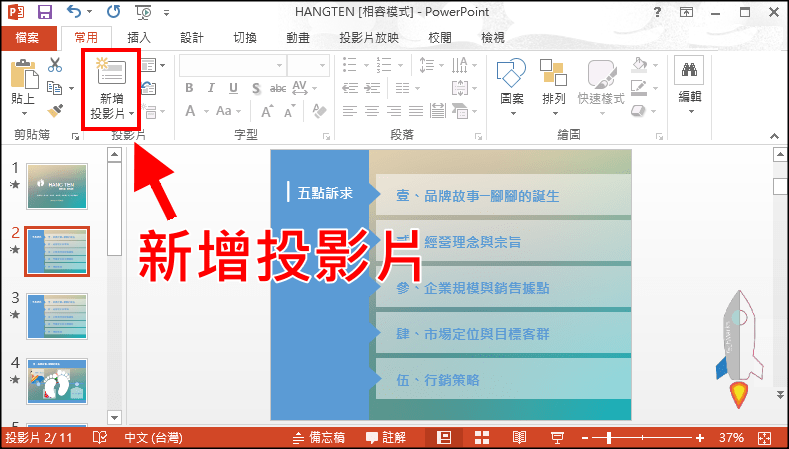Viewport: 789px width, 449px height.
Task: Switch to the 切換 tab
Action: [x=245, y=38]
